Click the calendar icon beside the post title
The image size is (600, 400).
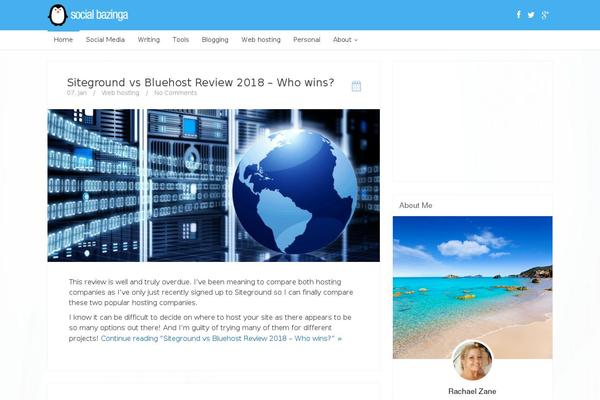[x=356, y=86]
